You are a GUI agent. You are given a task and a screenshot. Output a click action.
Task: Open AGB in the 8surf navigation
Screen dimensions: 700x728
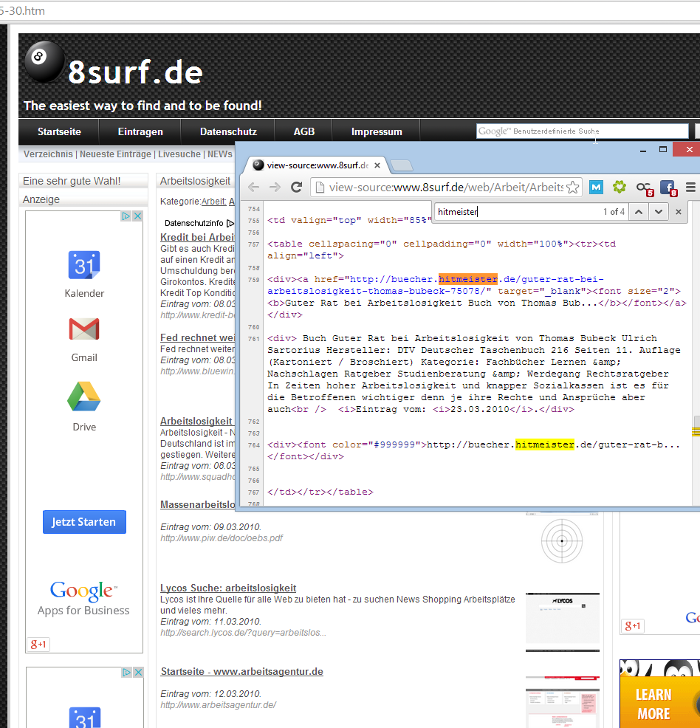[x=304, y=132]
